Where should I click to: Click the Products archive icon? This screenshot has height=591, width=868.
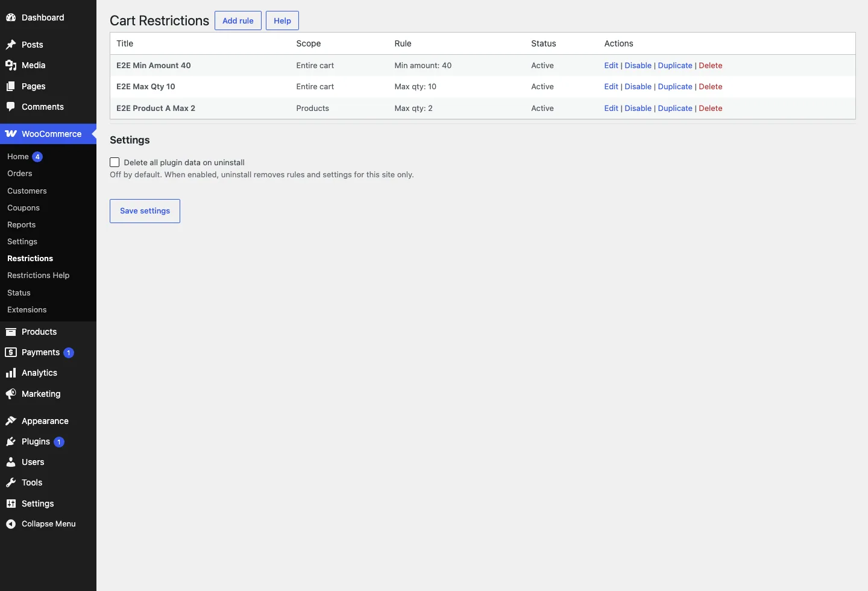[11, 332]
